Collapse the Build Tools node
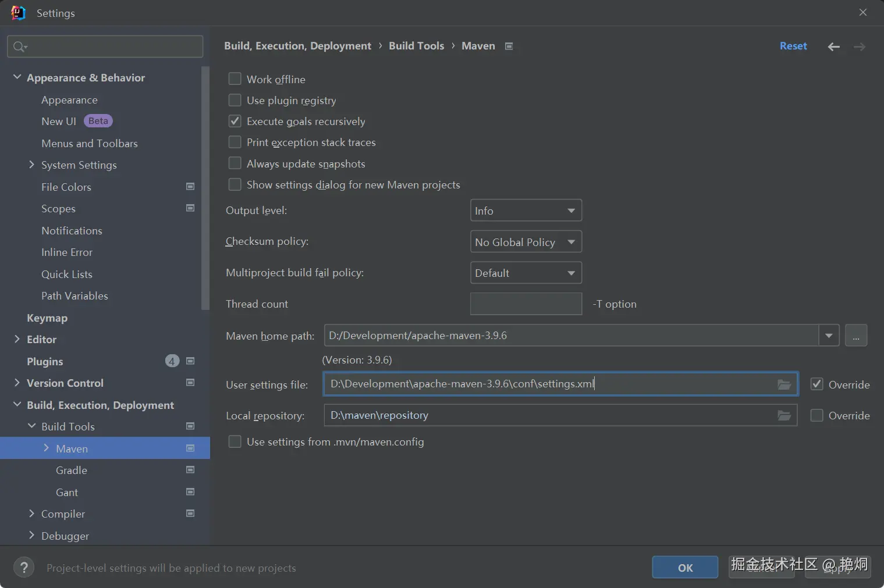 pos(31,426)
